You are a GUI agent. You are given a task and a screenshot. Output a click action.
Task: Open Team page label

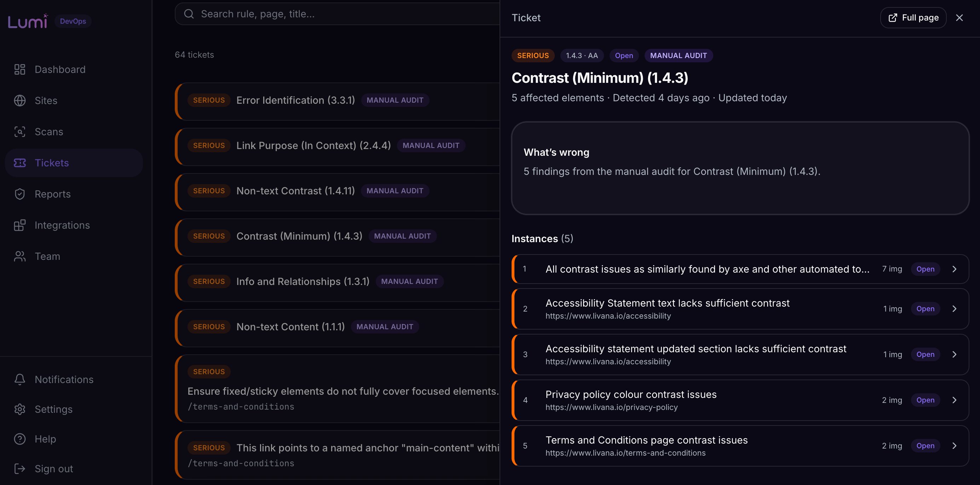point(47,256)
